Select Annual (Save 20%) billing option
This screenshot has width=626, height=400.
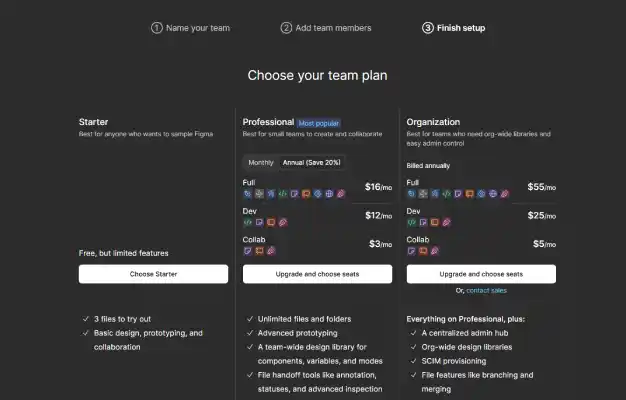(x=311, y=162)
